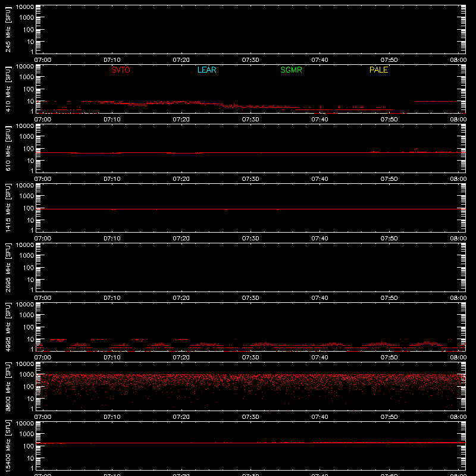Click 07:10 time label of 410 MHz plot
Image resolution: width=476 pixels, height=476 pixels.
[112, 120]
